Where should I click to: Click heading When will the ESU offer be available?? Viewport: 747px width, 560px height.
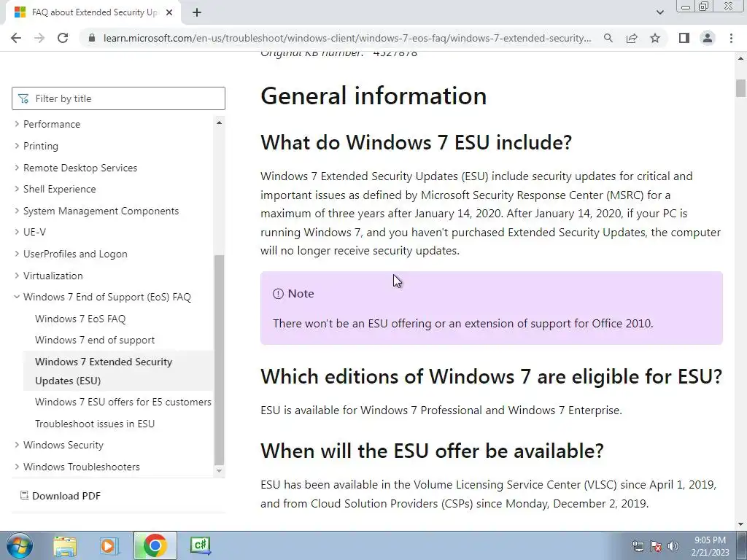click(x=432, y=451)
